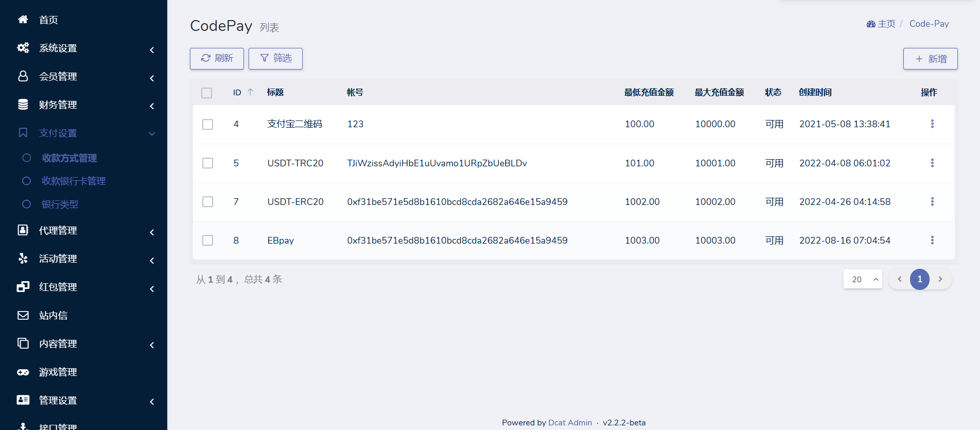Click the envelope icon for 站内信

(x=23, y=315)
